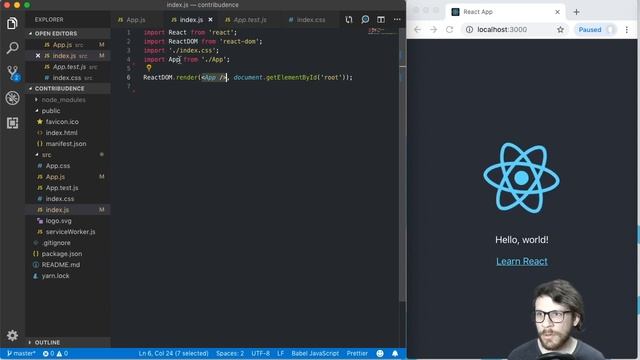
Task: Change language mode Babel JavaScript
Action: click(x=315, y=353)
